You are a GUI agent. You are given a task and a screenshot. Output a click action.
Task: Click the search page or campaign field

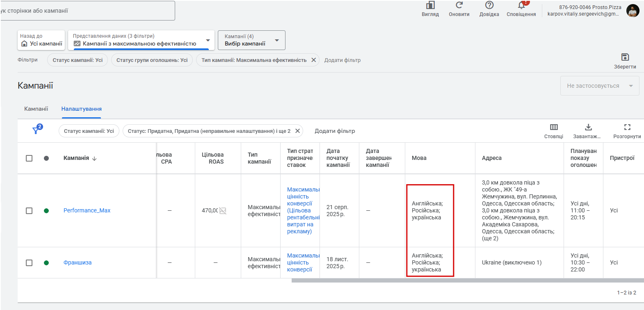pos(88,11)
